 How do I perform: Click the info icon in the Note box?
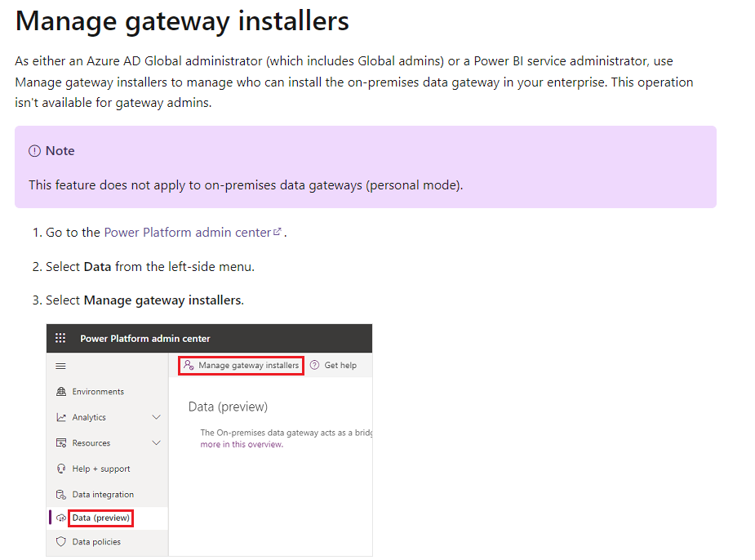click(x=33, y=150)
